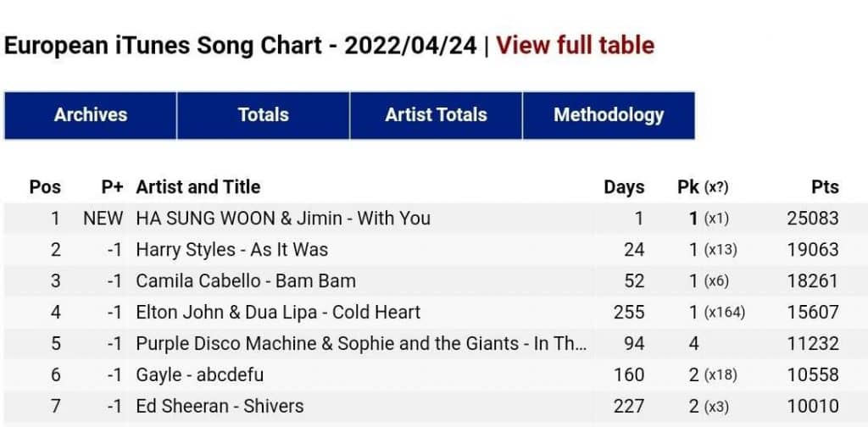Image resolution: width=868 pixels, height=427 pixels.
Task: Click the Pts column header
Action: coord(824,187)
